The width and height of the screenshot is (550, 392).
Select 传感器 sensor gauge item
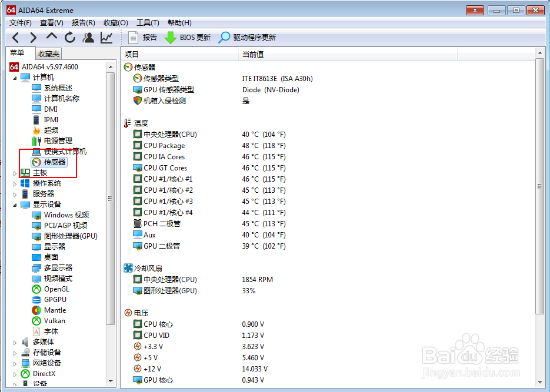click(x=49, y=162)
